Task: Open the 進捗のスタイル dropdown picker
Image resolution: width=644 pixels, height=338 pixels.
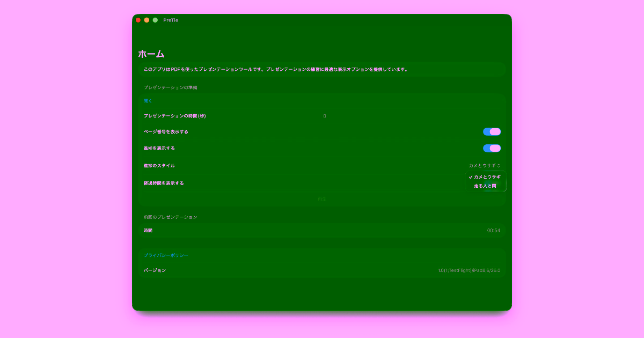Action: pyautogui.click(x=485, y=166)
